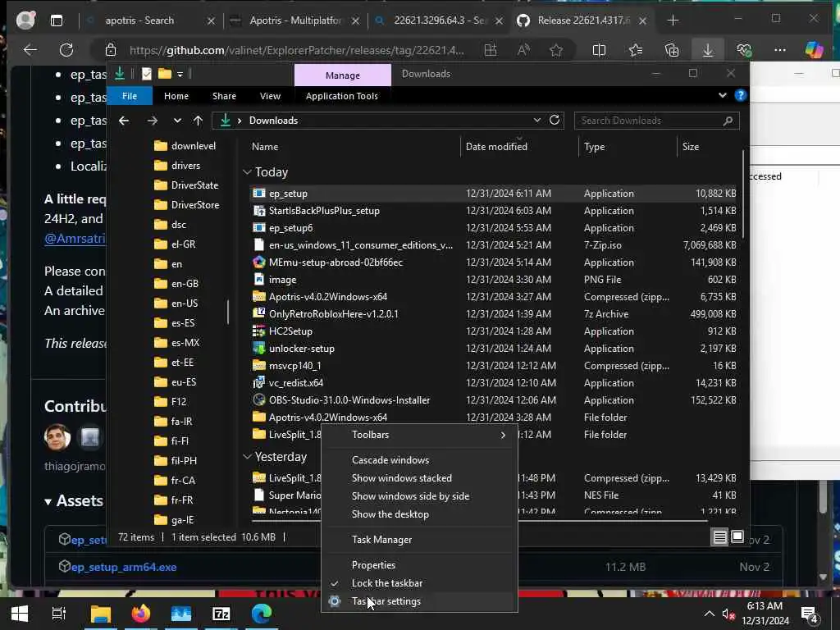The width and height of the screenshot is (840, 630).
Task: Click the read aloud icon in address bar
Action: coord(523,50)
